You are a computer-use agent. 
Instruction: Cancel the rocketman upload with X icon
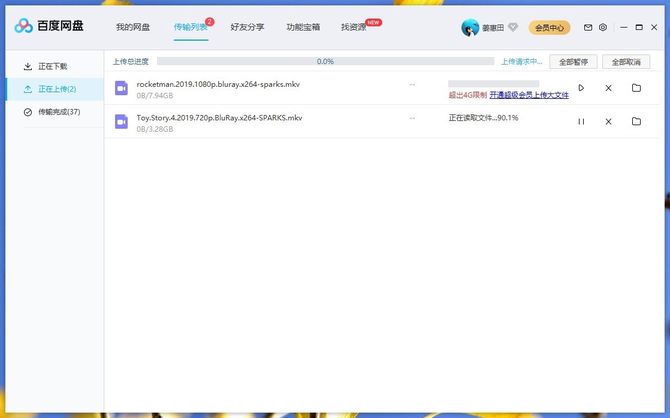tap(608, 88)
